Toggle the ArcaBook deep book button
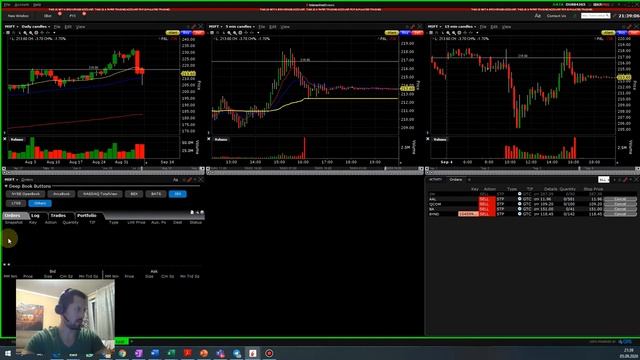Viewport: 640px width, 360px height. point(61,194)
